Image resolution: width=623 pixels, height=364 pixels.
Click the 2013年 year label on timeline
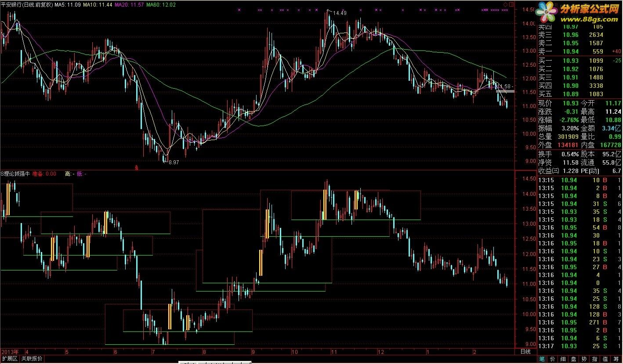click(10, 352)
